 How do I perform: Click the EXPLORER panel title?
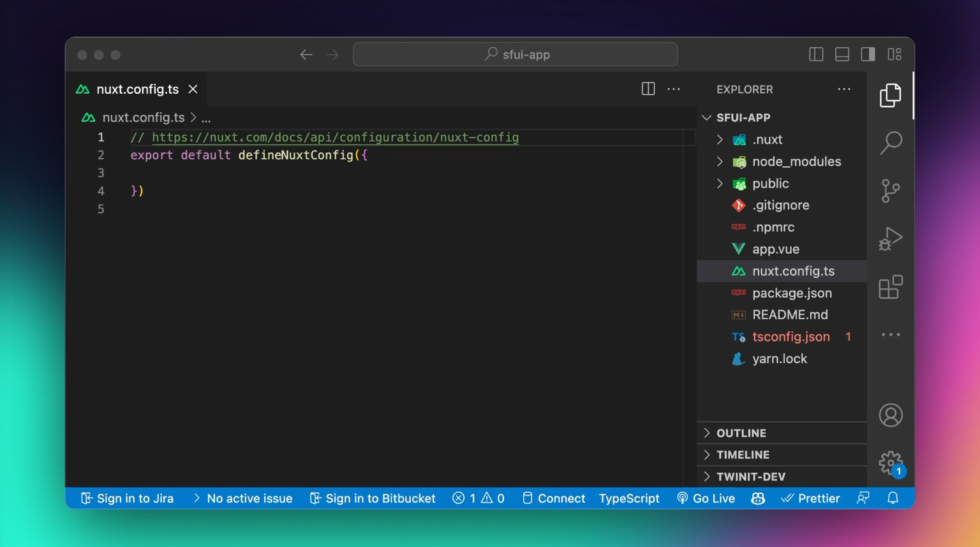(745, 89)
